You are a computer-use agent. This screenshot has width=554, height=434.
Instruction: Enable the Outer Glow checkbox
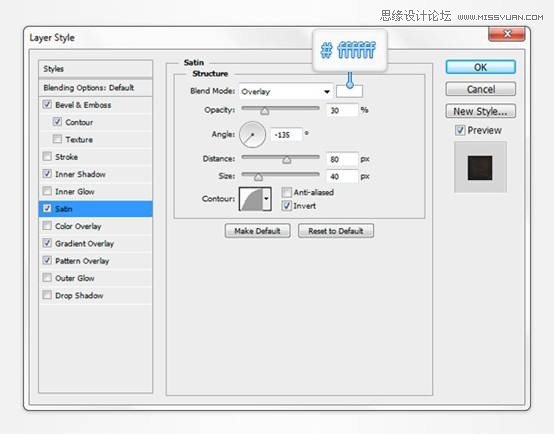click(47, 278)
